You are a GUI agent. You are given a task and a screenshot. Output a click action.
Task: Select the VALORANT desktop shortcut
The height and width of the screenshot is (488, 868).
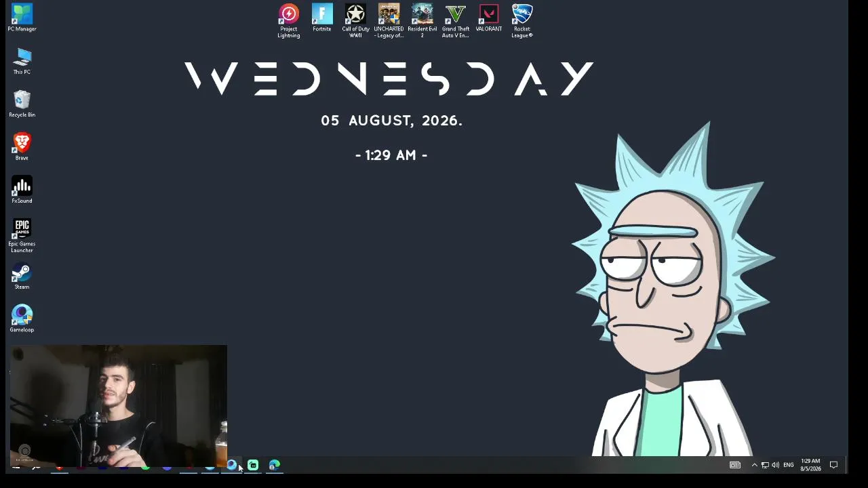tap(489, 18)
